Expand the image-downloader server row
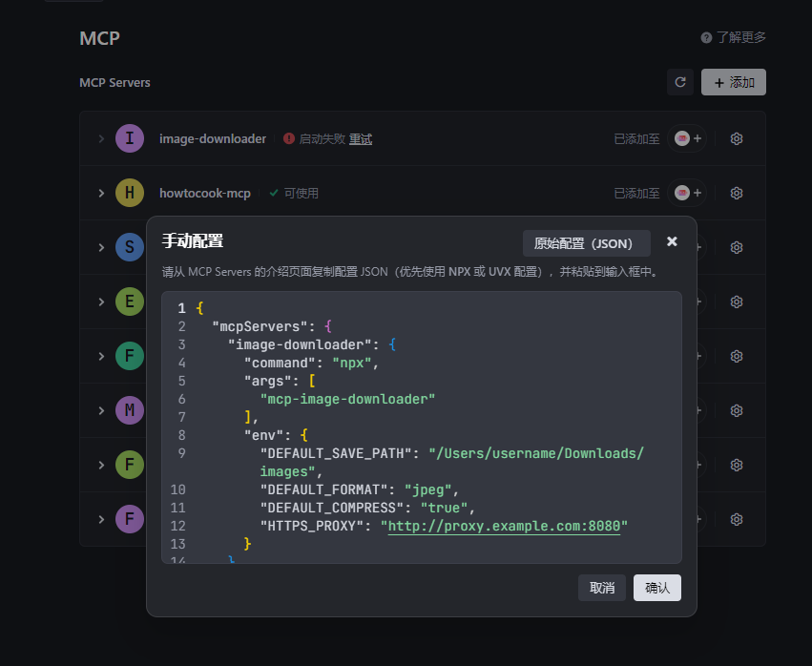The width and height of the screenshot is (812, 666). coord(101,138)
